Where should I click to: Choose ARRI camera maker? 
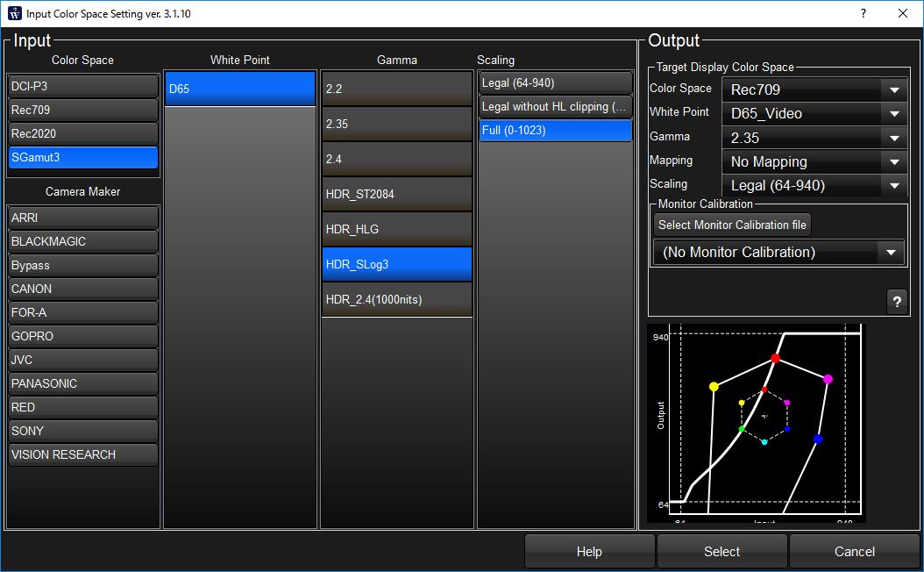pyautogui.click(x=83, y=218)
